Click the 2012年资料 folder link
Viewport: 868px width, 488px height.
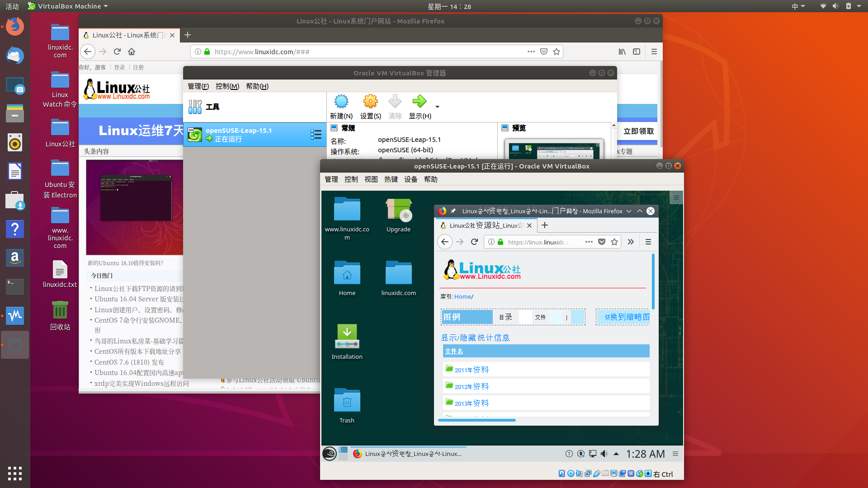click(x=472, y=386)
